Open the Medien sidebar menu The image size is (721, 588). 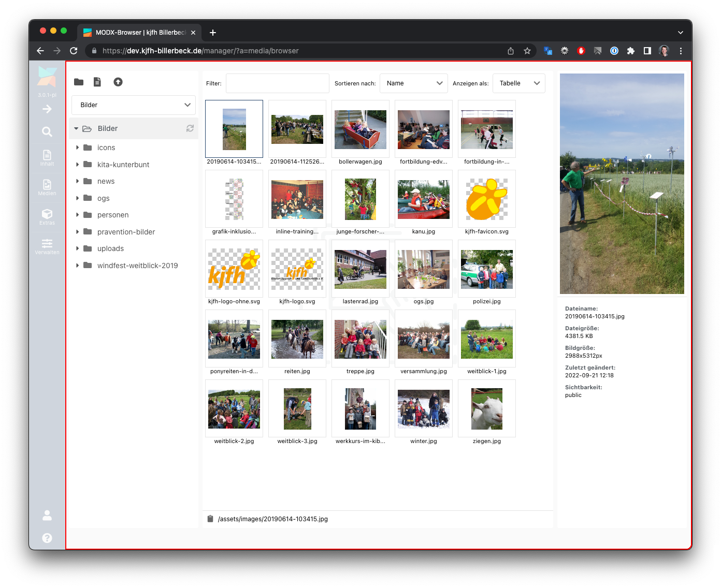pos(47,187)
